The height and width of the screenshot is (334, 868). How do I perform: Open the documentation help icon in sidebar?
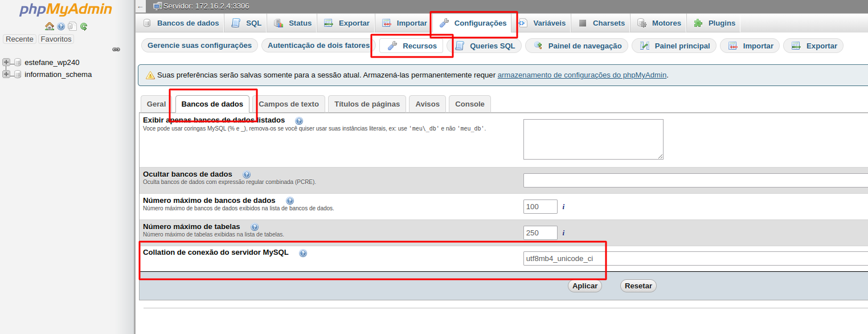coord(61,26)
